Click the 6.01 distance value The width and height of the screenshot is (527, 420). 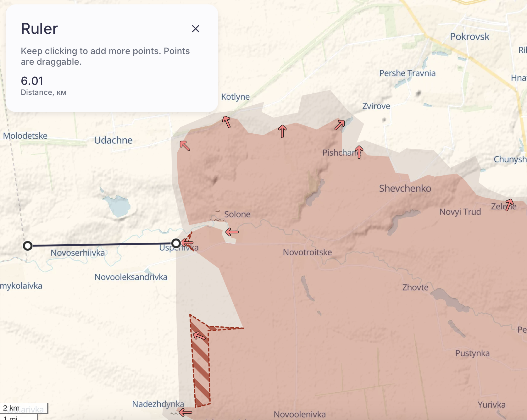pyautogui.click(x=32, y=81)
